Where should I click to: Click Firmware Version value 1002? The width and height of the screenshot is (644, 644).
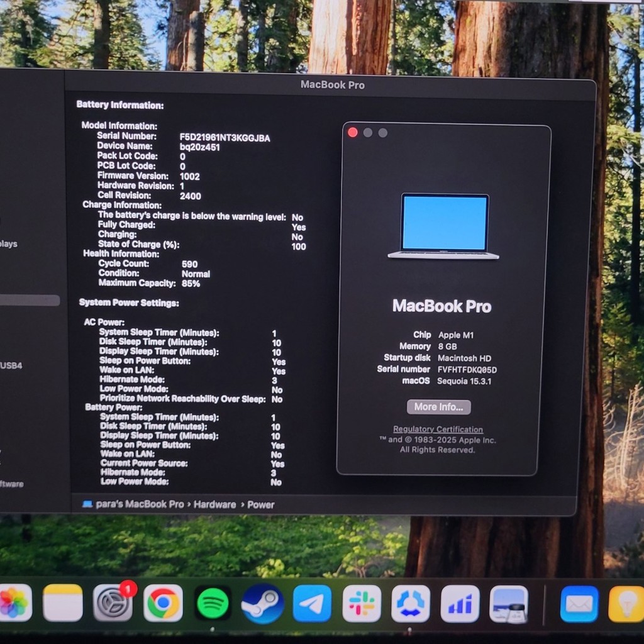point(190,177)
